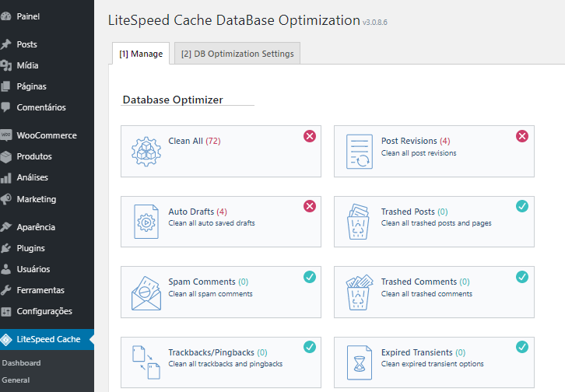Select the Manage tab
The image size is (565, 392).
click(141, 54)
